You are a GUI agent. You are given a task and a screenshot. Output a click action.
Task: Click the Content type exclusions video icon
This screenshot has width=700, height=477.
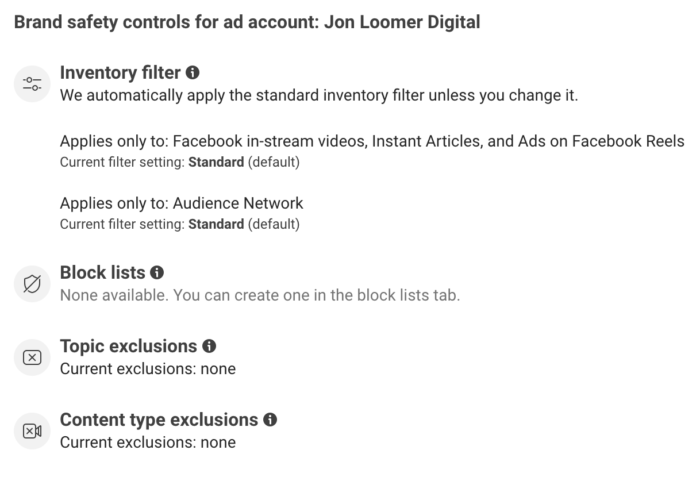tap(32, 431)
